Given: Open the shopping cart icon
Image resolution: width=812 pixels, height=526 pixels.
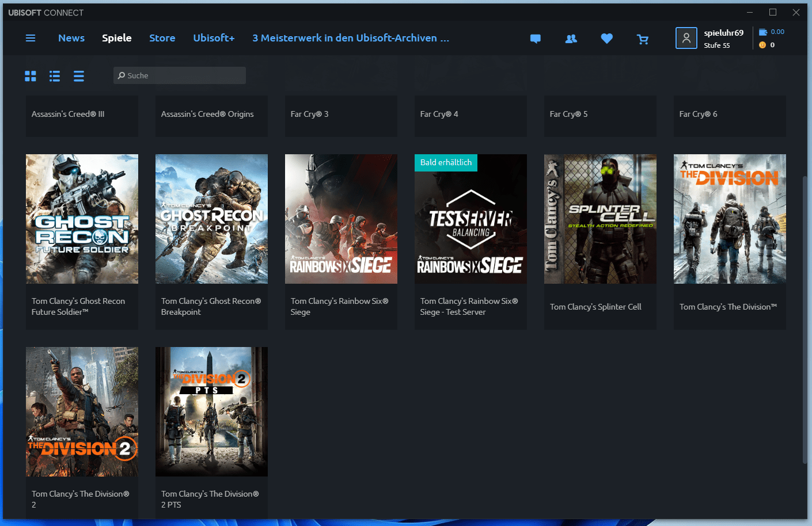Looking at the screenshot, I should tap(643, 39).
